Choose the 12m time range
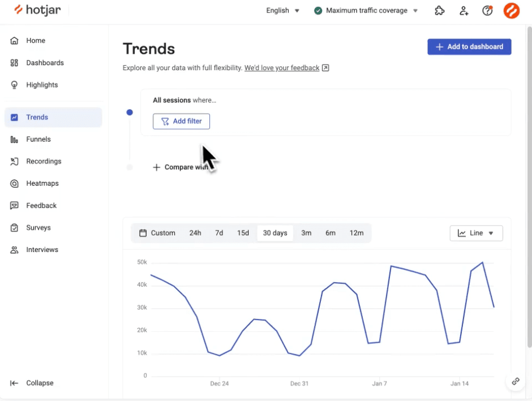The height and width of the screenshot is (401, 532). [x=357, y=233]
